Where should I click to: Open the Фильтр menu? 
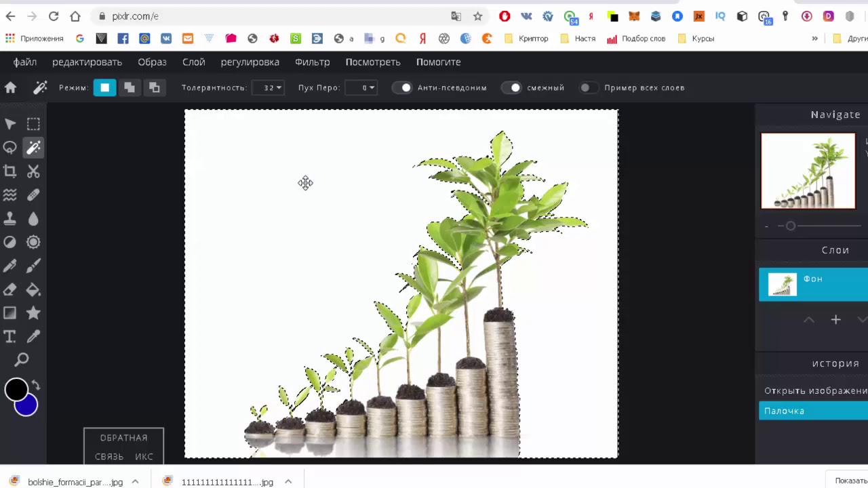click(313, 62)
